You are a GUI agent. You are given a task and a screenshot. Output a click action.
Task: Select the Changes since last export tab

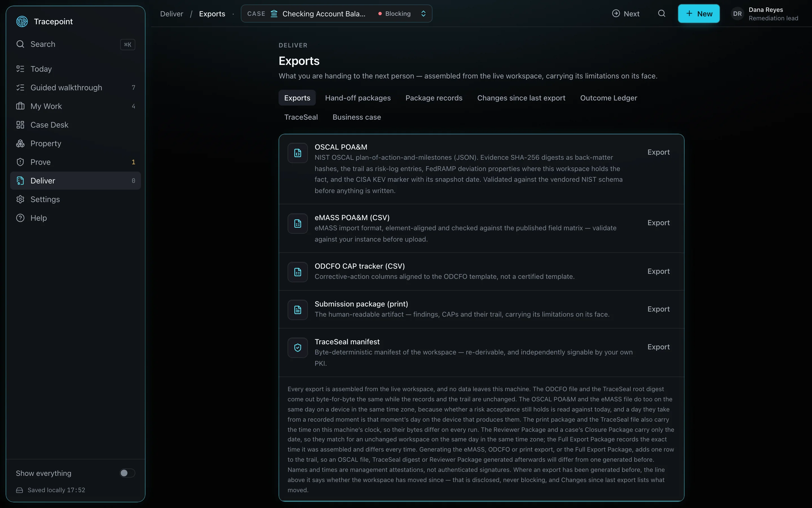[521, 98]
